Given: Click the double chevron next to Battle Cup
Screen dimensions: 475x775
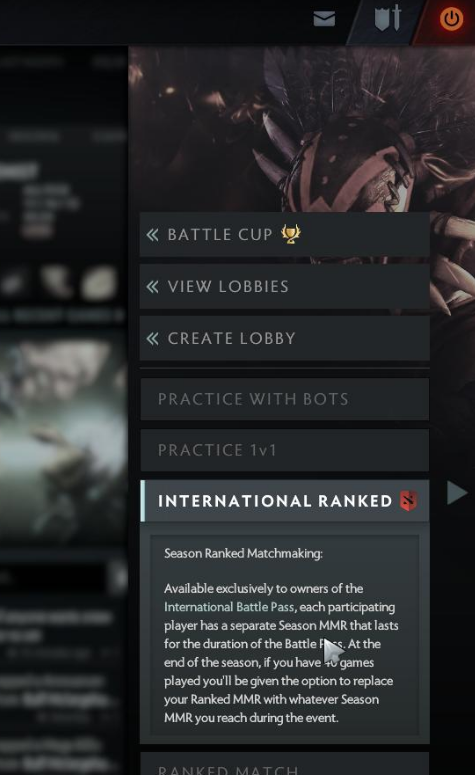Looking at the screenshot, I should pos(153,234).
